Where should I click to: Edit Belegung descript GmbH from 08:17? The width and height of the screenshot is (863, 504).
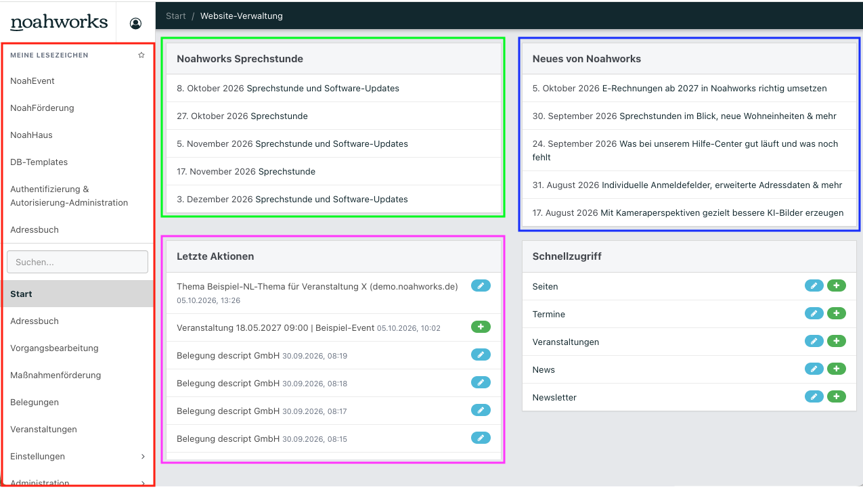[x=481, y=410]
